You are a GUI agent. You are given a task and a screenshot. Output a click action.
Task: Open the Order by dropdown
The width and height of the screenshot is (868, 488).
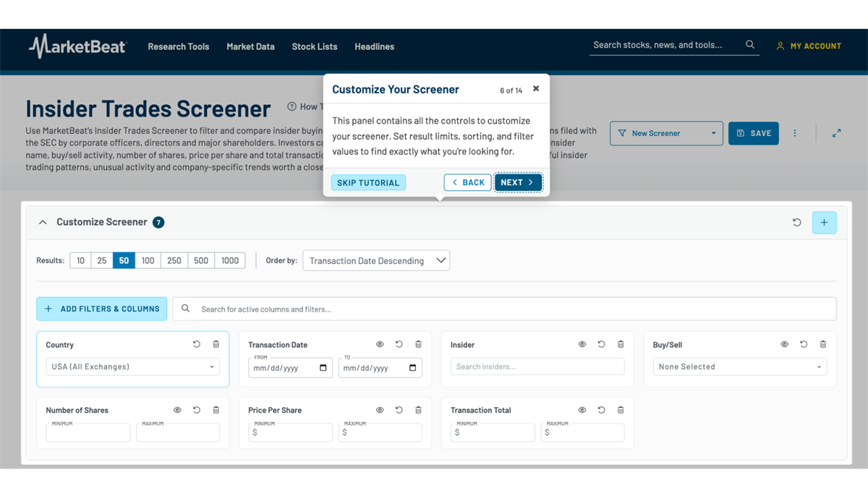pos(376,260)
